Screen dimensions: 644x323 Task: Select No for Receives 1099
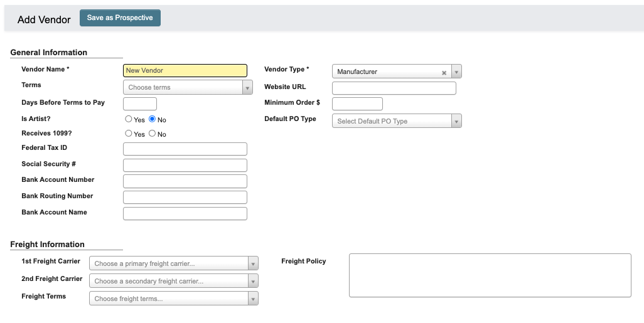153,134
